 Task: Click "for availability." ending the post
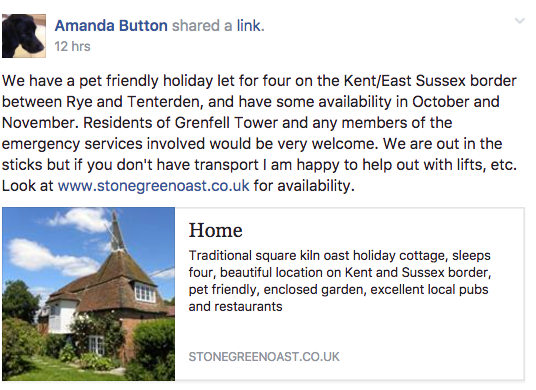pos(304,186)
